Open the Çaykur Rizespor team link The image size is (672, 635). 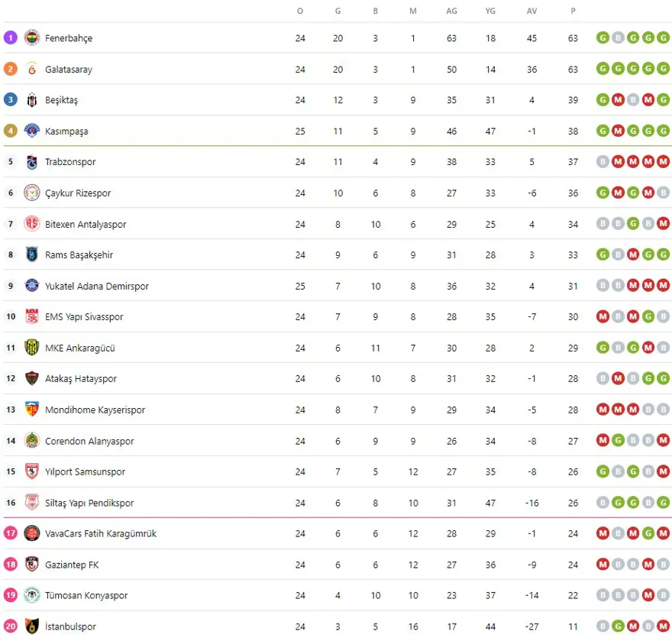(x=78, y=193)
